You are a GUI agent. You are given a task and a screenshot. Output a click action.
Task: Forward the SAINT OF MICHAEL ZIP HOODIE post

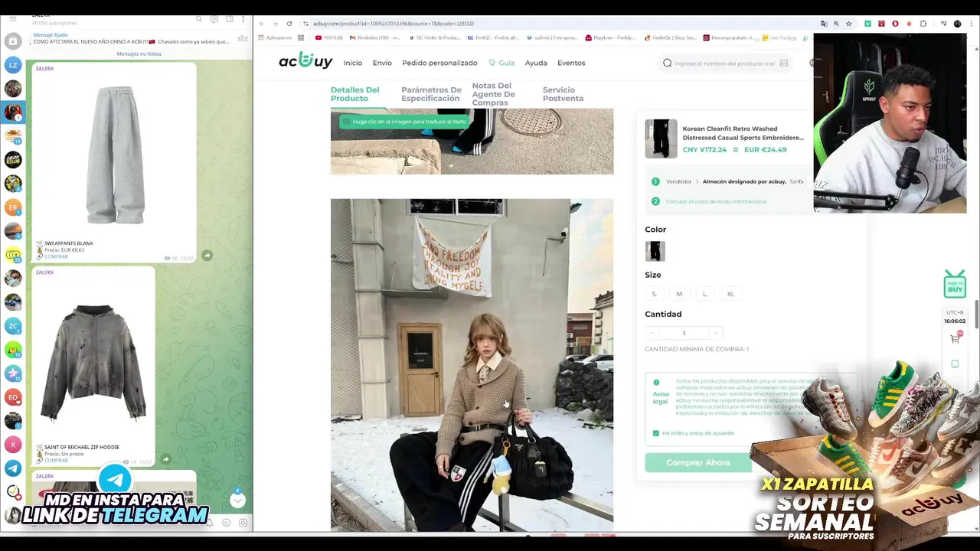click(165, 459)
